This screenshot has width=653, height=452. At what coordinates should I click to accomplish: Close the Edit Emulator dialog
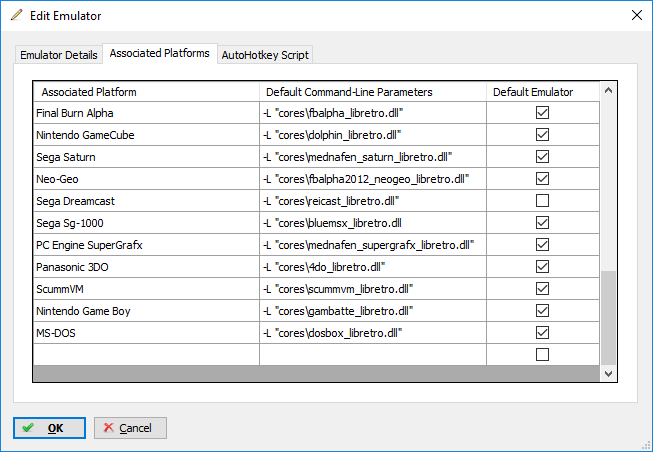[x=637, y=15]
